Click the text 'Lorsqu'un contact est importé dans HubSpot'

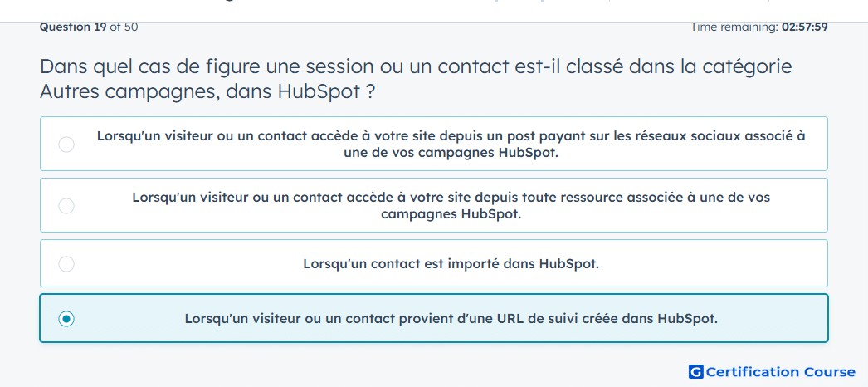point(451,264)
